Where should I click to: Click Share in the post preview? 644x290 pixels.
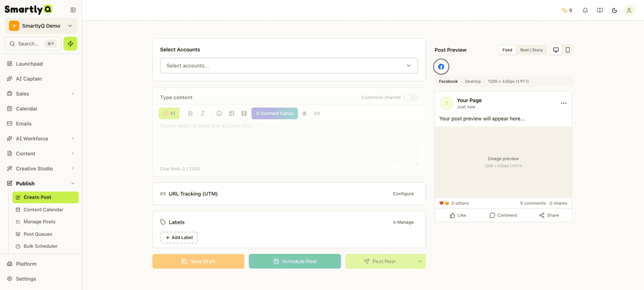click(x=548, y=215)
